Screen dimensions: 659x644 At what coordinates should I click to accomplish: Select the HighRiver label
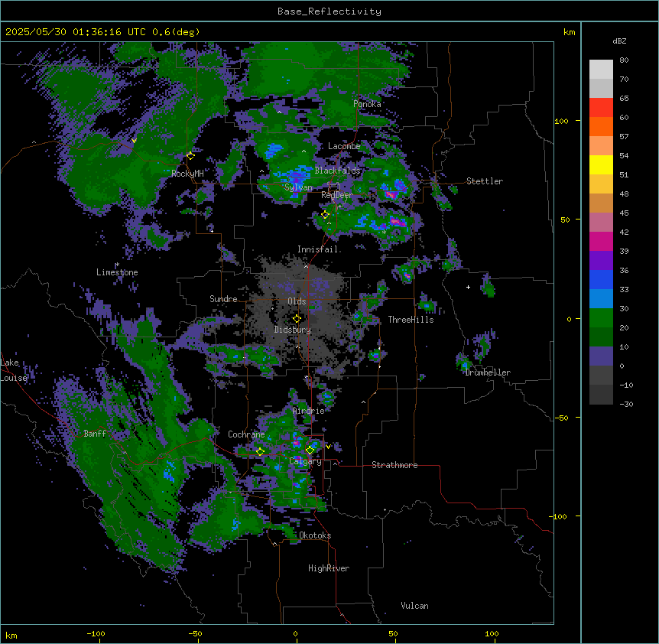click(329, 568)
